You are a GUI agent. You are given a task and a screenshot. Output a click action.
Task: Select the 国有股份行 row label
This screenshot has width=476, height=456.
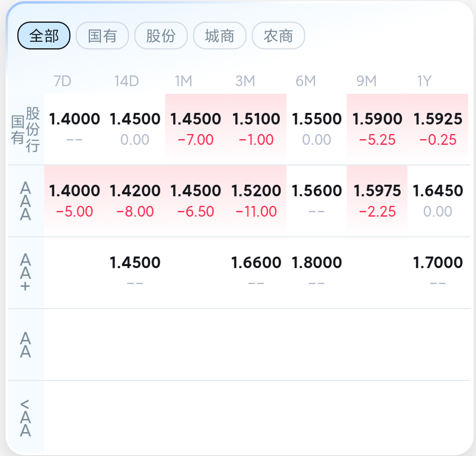point(26,130)
